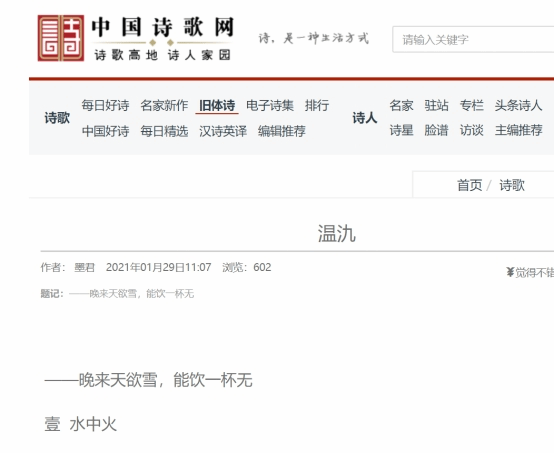
Task: Open 编辑推荐 section
Action: (x=282, y=131)
